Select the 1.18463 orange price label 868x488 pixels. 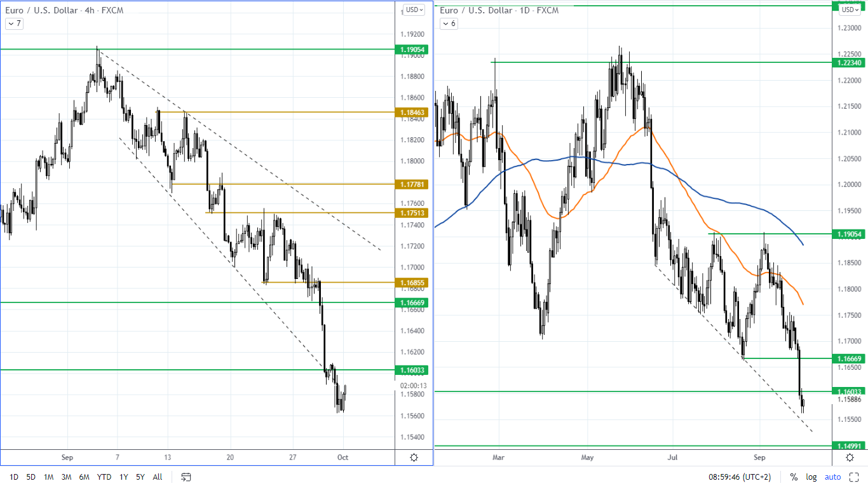(413, 112)
